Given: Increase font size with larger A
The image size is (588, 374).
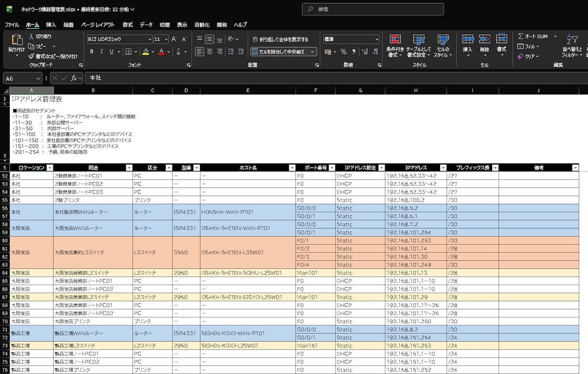Looking at the screenshot, I should tap(174, 39).
